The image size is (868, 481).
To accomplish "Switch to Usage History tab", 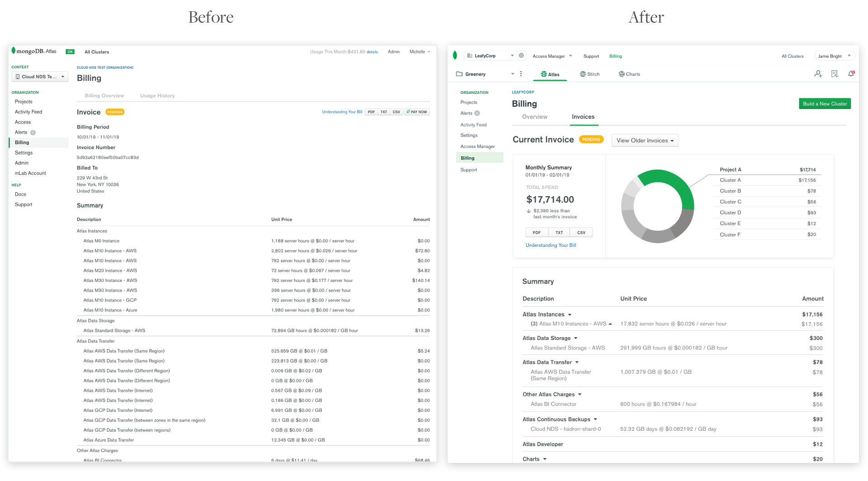I will (x=157, y=95).
